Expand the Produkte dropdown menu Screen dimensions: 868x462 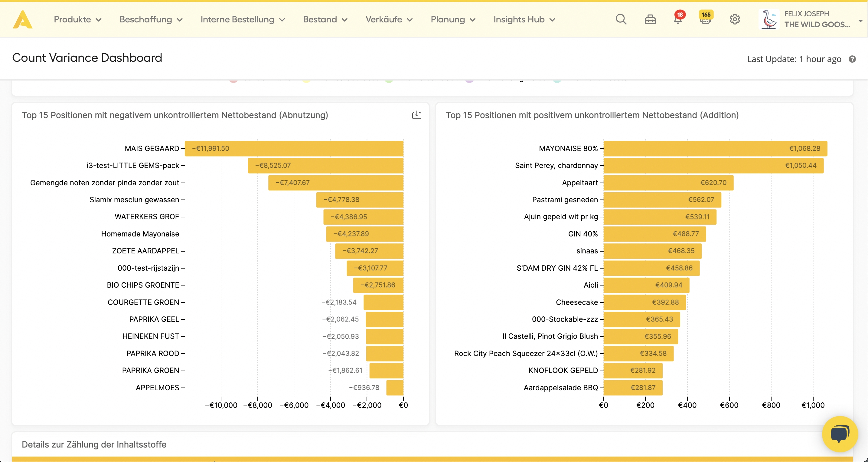(77, 20)
